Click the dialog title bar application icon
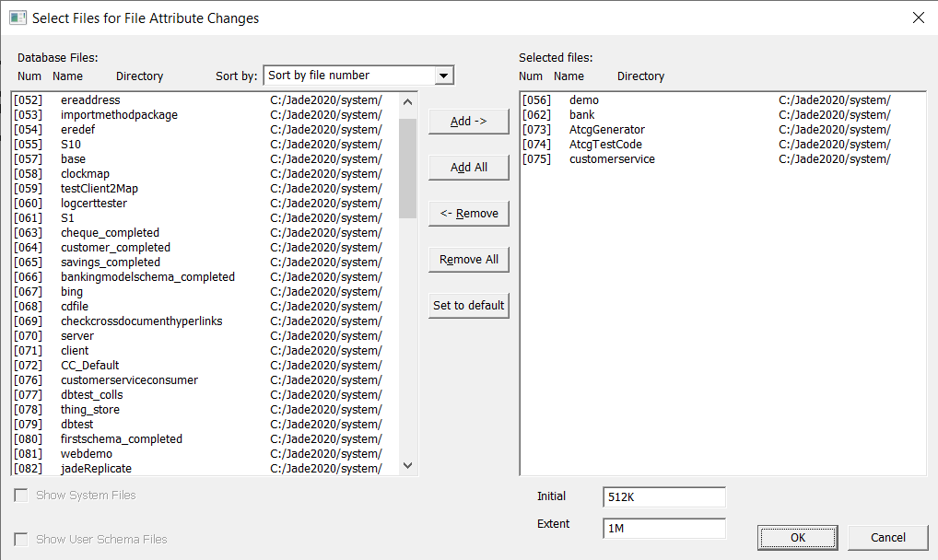 pyautogui.click(x=17, y=17)
